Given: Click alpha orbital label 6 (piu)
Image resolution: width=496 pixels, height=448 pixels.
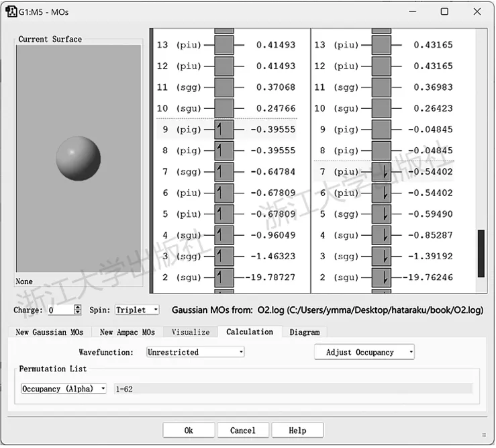Looking at the screenshot, I should [182, 193].
